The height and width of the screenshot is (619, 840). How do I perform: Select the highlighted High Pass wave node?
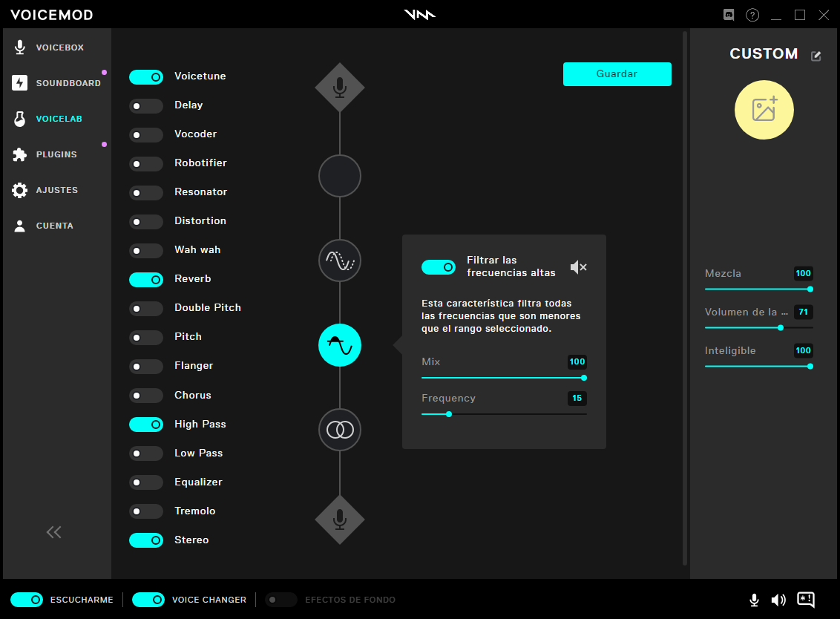[x=340, y=345]
